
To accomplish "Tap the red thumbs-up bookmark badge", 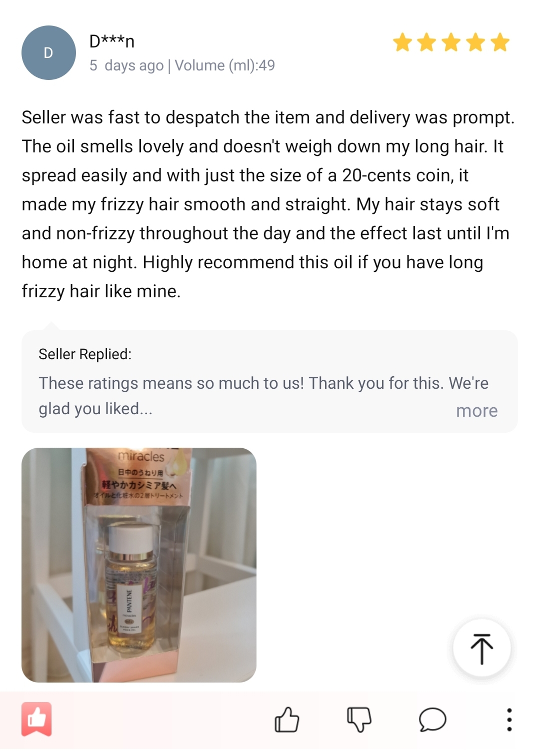I will [x=36, y=720].
